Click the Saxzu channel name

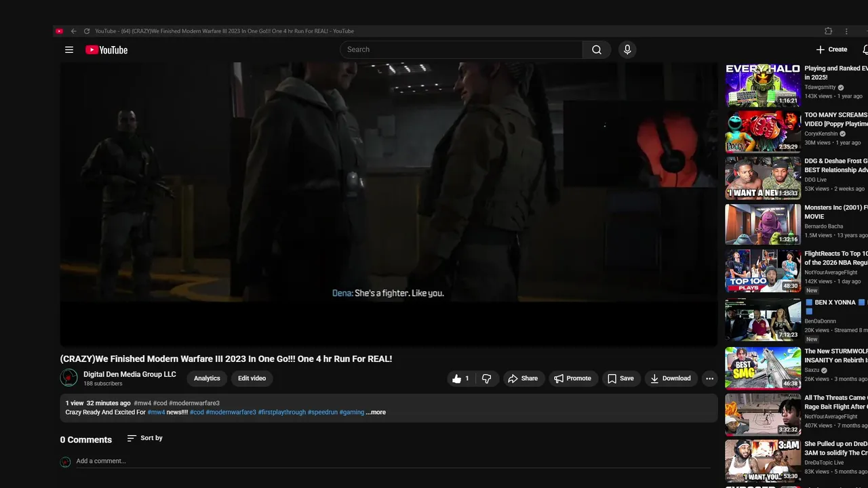pos(813,371)
